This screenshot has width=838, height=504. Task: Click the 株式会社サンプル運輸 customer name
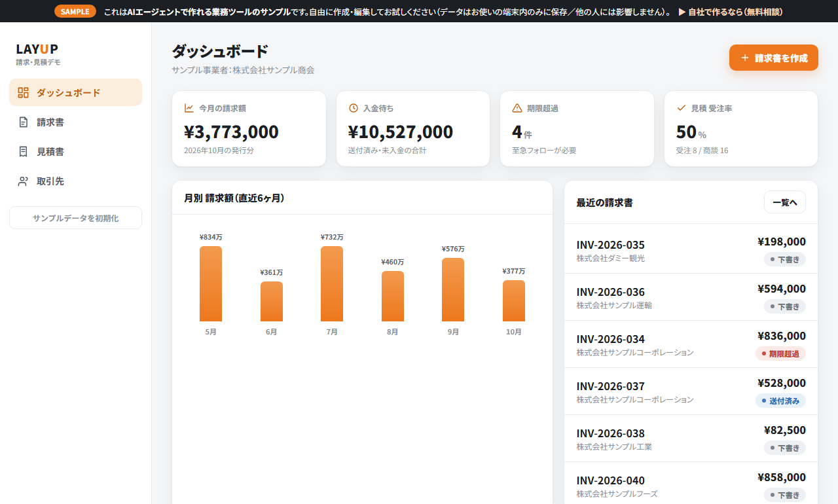click(x=614, y=306)
